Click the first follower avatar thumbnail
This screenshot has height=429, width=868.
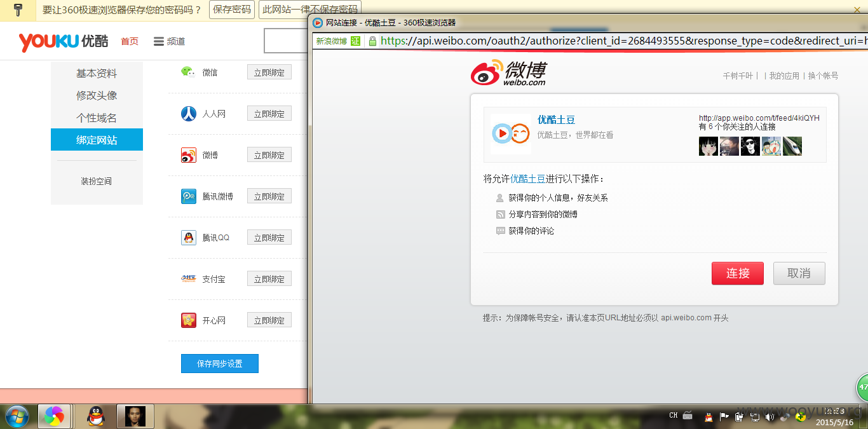(709, 146)
